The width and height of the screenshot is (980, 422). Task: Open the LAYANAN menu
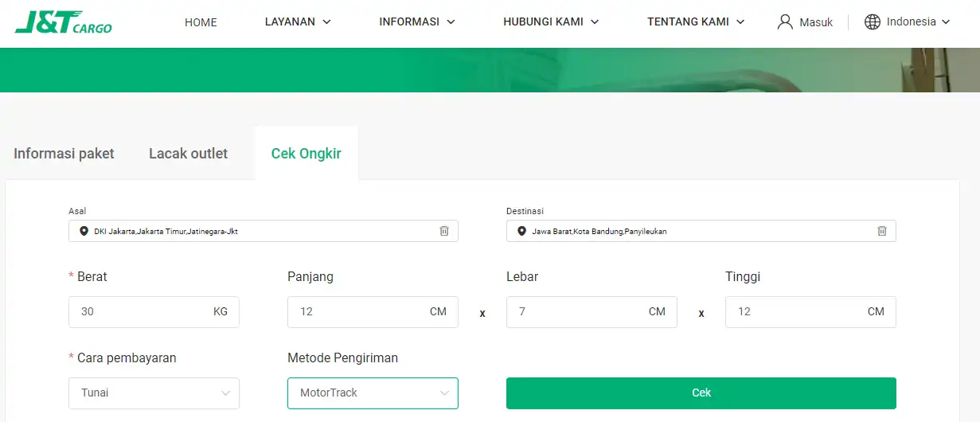click(298, 21)
